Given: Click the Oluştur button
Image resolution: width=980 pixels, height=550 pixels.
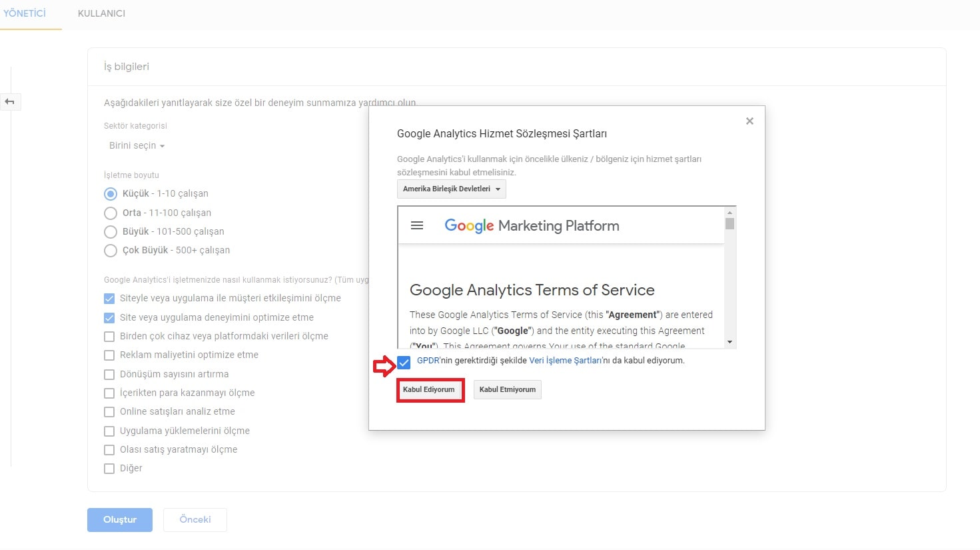Looking at the screenshot, I should (x=120, y=520).
